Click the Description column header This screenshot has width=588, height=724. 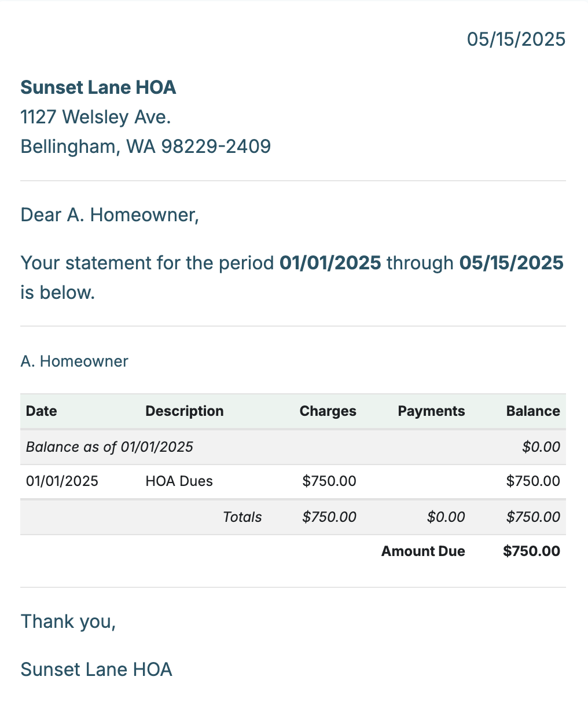pos(185,411)
